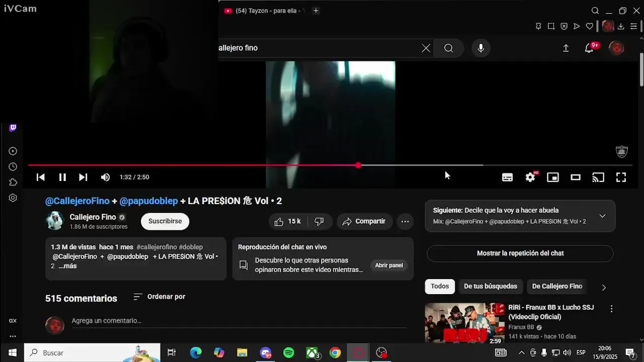Pause the playing video

coord(62,177)
